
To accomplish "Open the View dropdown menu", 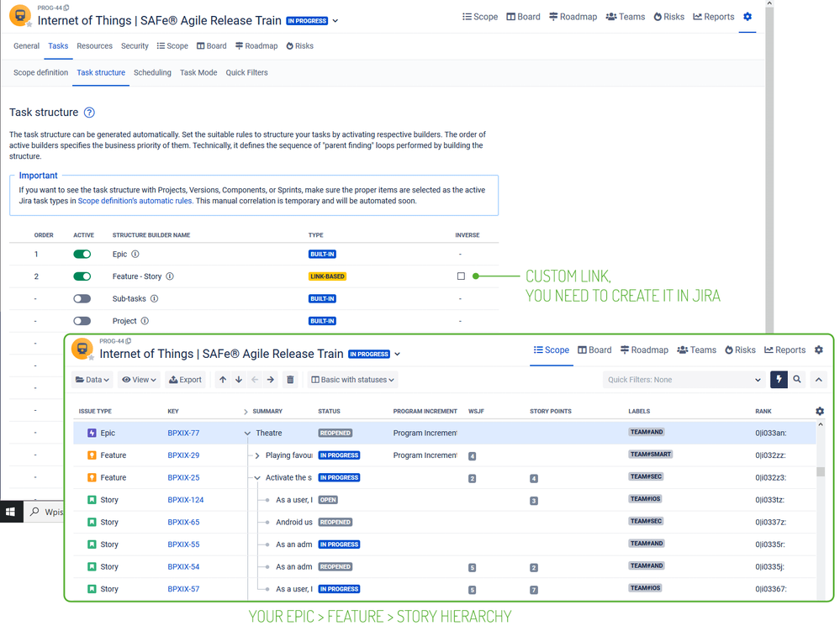I will click(139, 380).
